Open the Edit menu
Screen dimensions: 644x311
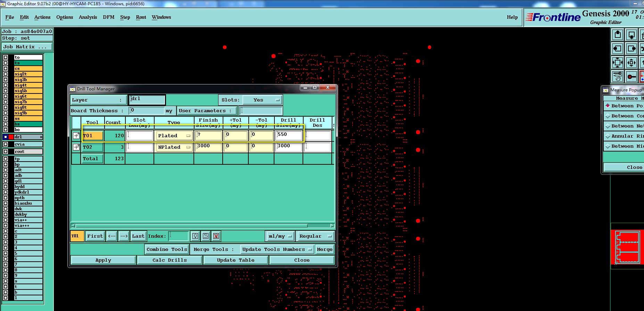(x=24, y=17)
